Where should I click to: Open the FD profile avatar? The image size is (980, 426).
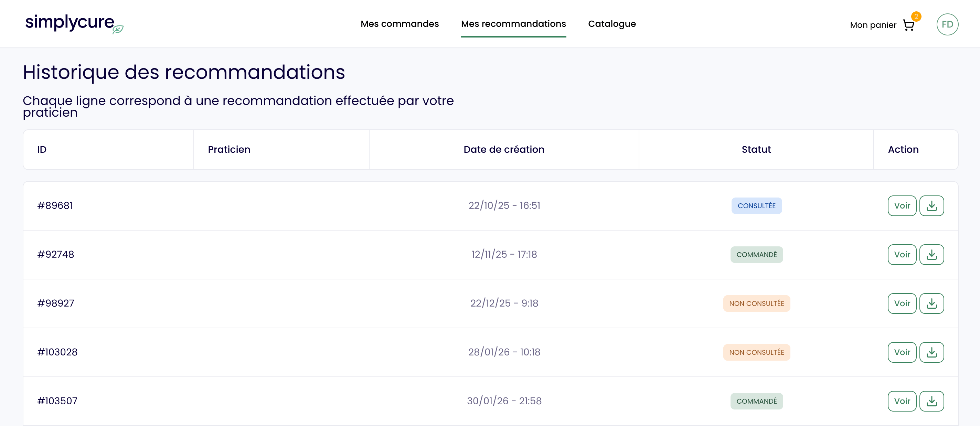tap(947, 24)
